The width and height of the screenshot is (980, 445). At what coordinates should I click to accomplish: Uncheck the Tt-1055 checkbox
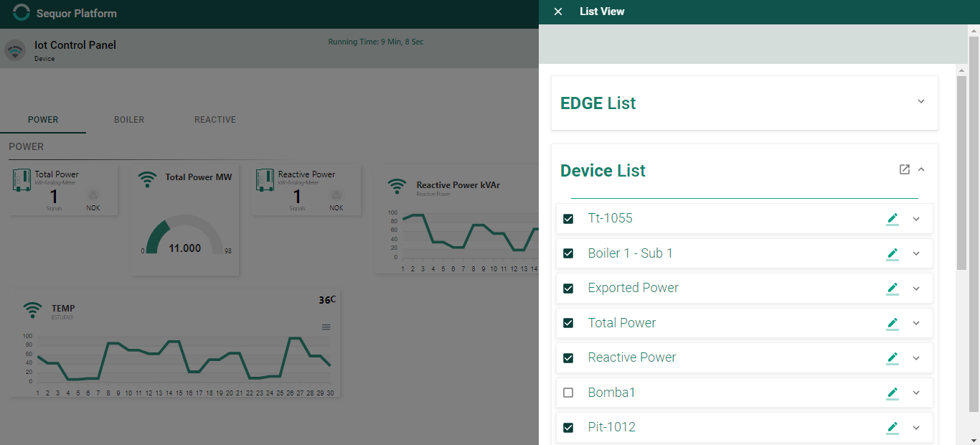(568, 219)
